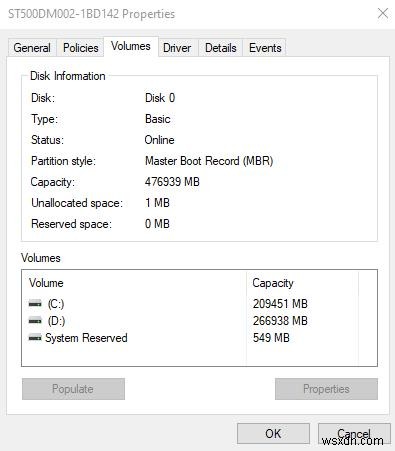
Task: Select the Volumes tab
Action: click(x=131, y=46)
